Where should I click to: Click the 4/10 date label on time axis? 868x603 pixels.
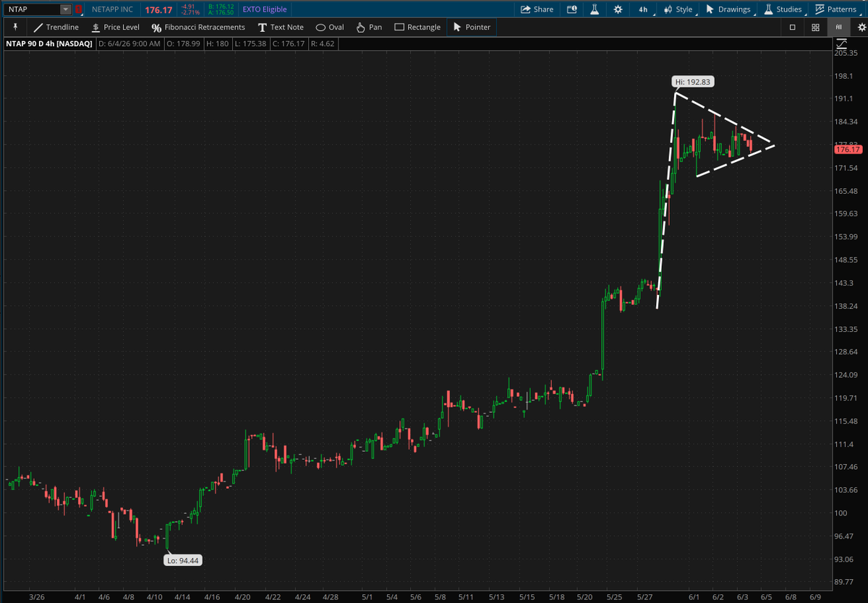click(153, 597)
